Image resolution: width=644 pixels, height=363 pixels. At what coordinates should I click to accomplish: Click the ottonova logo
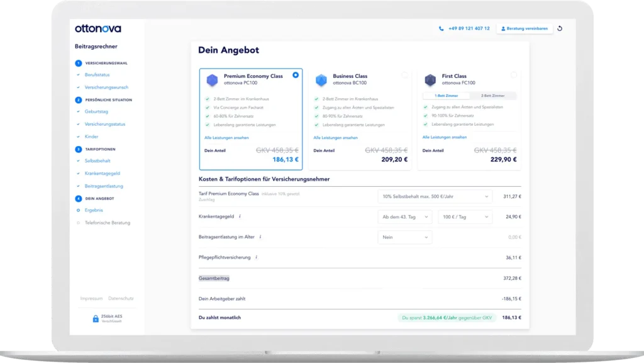[x=97, y=28]
